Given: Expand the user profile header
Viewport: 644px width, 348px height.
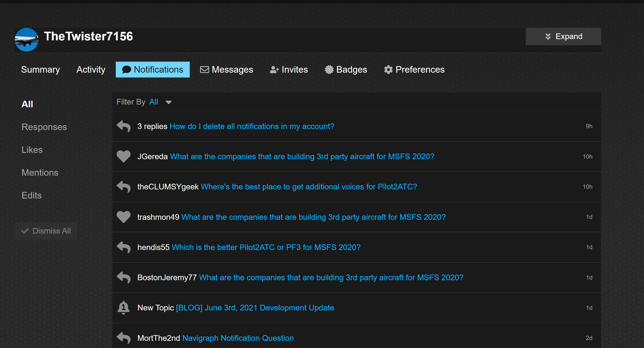Looking at the screenshot, I should point(563,37).
